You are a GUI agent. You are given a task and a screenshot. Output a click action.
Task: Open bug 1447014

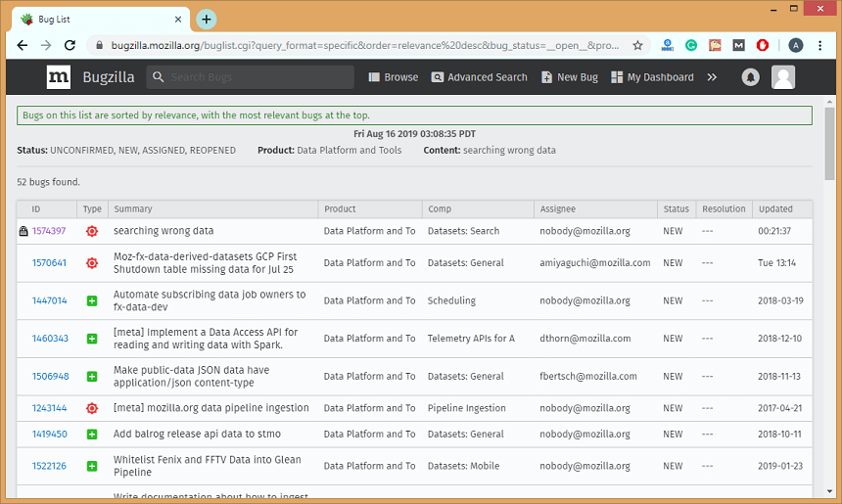pyautogui.click(x=49, y=300)
